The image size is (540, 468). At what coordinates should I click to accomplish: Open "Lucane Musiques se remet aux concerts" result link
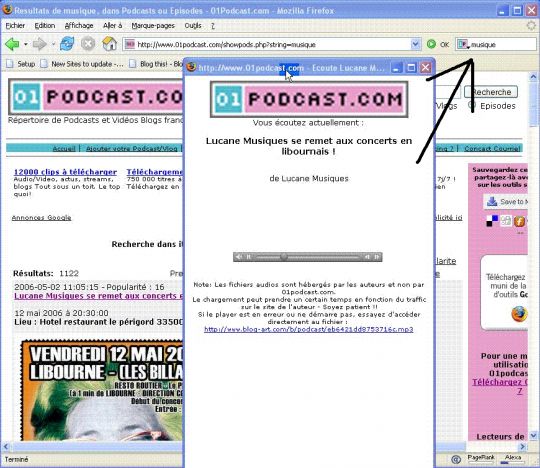tap(98, 296)
